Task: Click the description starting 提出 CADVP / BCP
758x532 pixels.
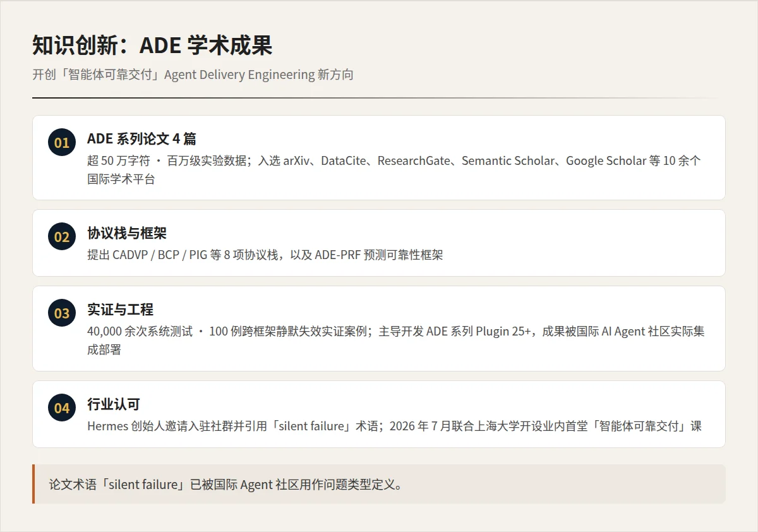Action: click(265, 255)
